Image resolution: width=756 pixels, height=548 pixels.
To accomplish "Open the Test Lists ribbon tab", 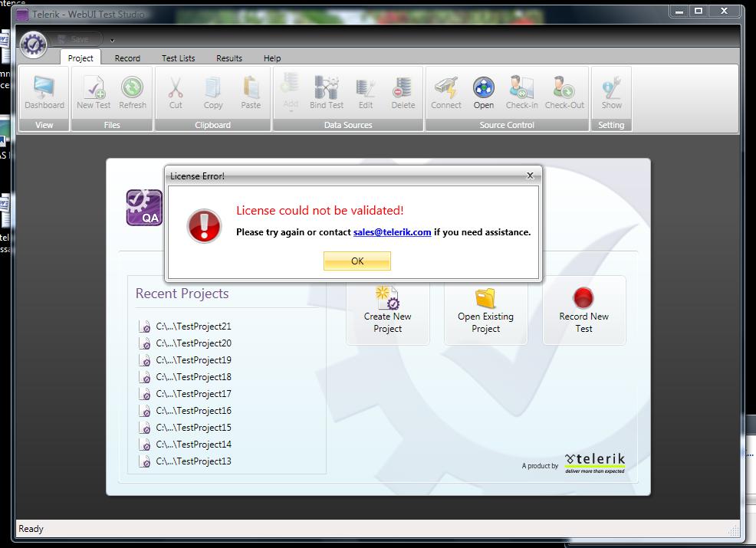I will coord(178,57).
